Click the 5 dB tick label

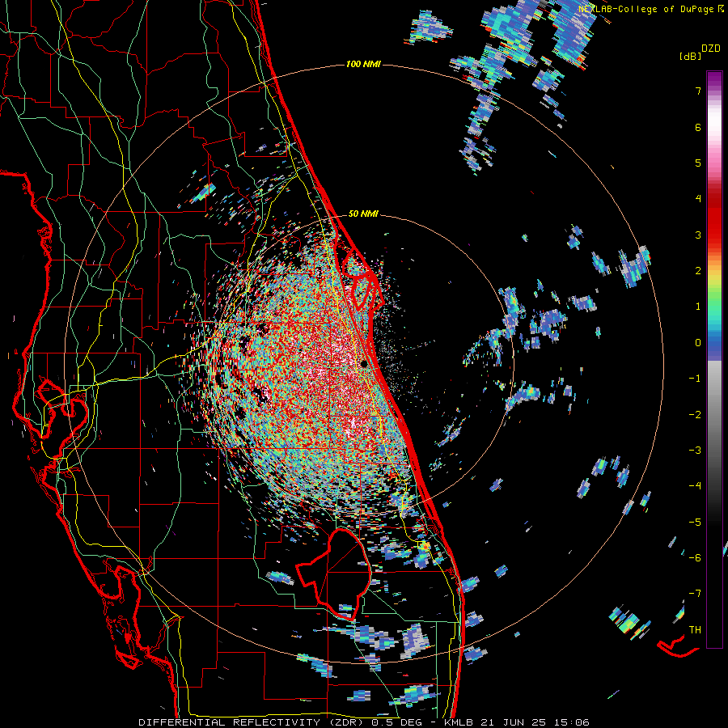pos(698,163)
